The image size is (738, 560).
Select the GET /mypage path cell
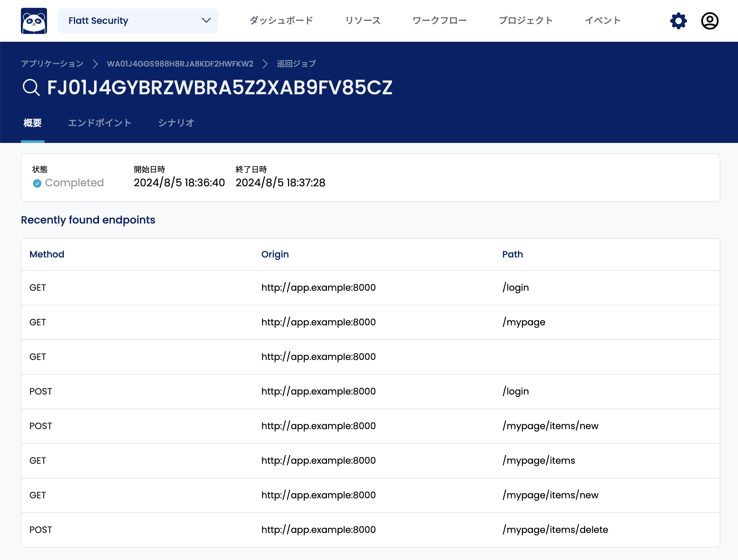pos(524,322)
